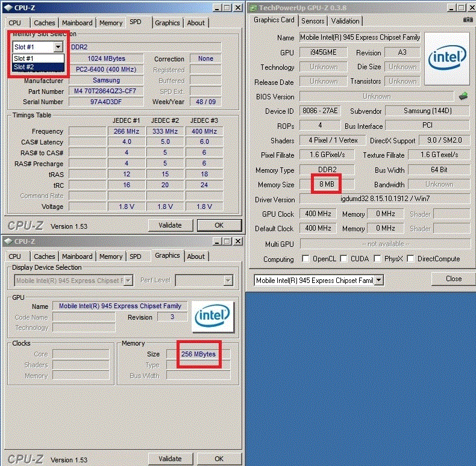The width and height of the screenshot is (476, 466).
Task: Click the module size 1024 MBytes value
Action: point(106,58)
